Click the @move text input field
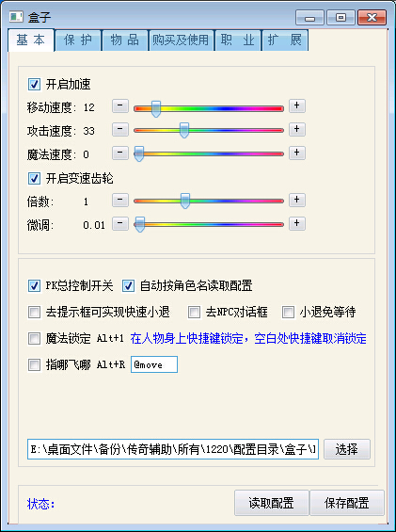The width and height of the screenshot is (396, 532). pyautogui.click(x=154, y=364)
